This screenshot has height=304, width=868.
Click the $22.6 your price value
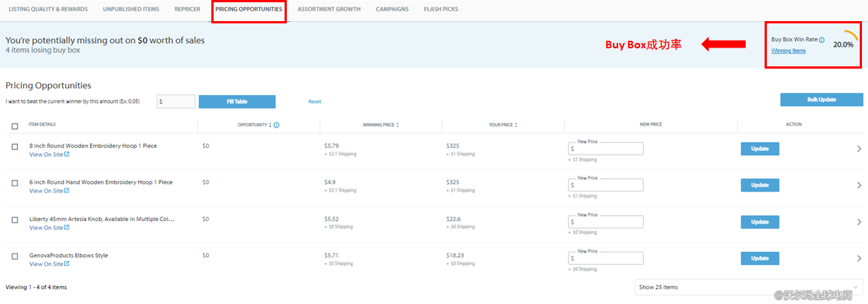454,220
